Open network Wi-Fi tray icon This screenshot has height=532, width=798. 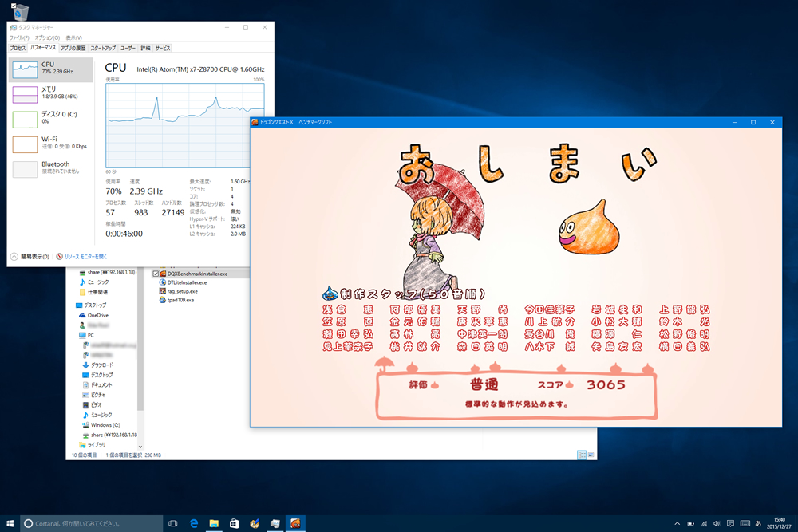[x=704, y=523]
